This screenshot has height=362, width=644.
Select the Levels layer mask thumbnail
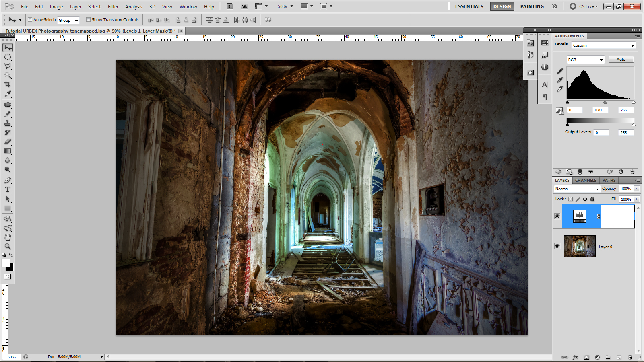tap(618, 216)
